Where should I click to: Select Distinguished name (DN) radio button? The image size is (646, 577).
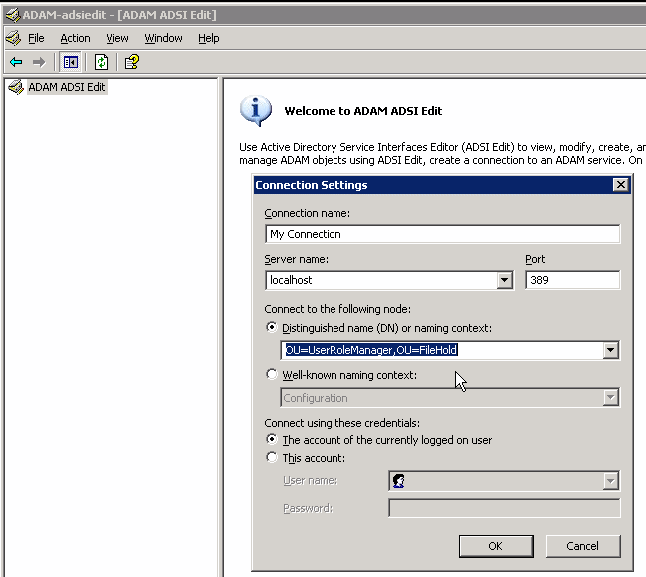(272, 327)
